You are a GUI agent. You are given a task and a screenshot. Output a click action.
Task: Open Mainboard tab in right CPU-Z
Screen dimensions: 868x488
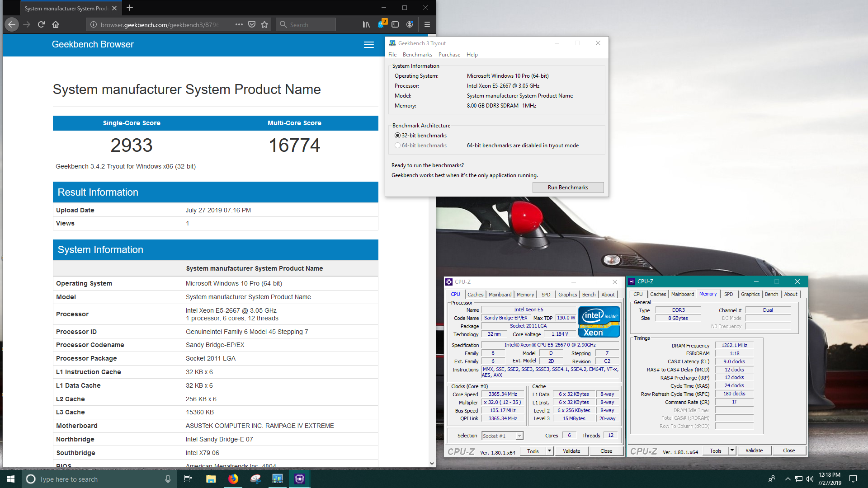(x=683, y=294)
